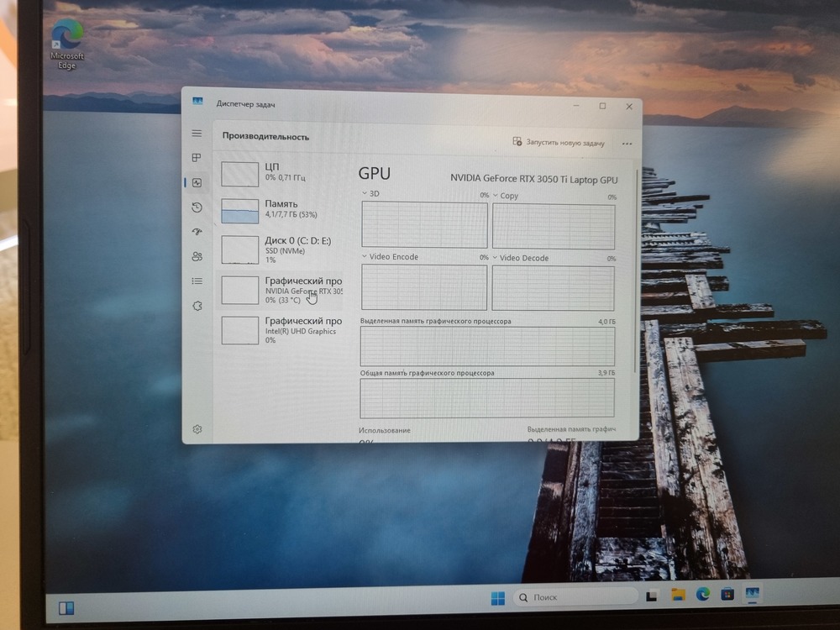The height and width of the screenshot is (630, 840).
Task: Open Microsoft Store from the taskbar
Action: click(727, 594)
